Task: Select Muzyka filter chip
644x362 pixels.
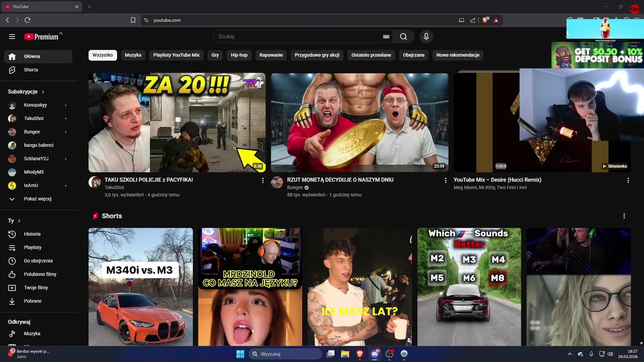Action: tap(133, 55)
